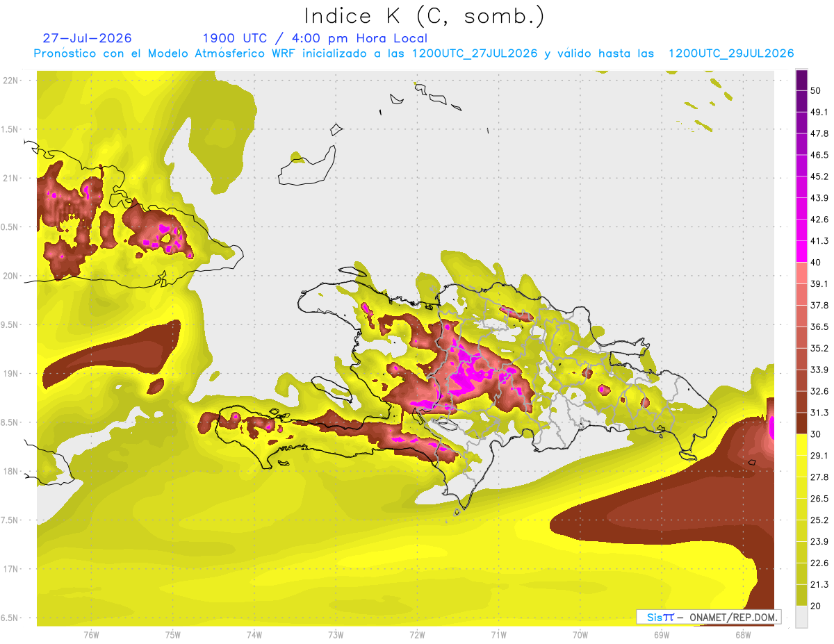This screenshot has height=644, width=834.
Task: Click the 72W longitude axis label
Action: tap(417, 634)
